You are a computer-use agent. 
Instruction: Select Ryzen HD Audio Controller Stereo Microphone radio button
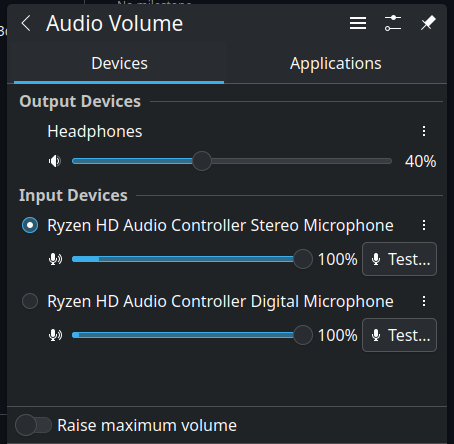click(x=30, y=225)
